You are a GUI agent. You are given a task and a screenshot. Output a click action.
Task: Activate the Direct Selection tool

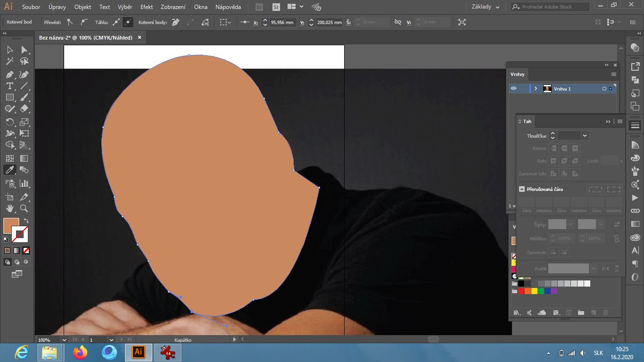click(24, 50)
